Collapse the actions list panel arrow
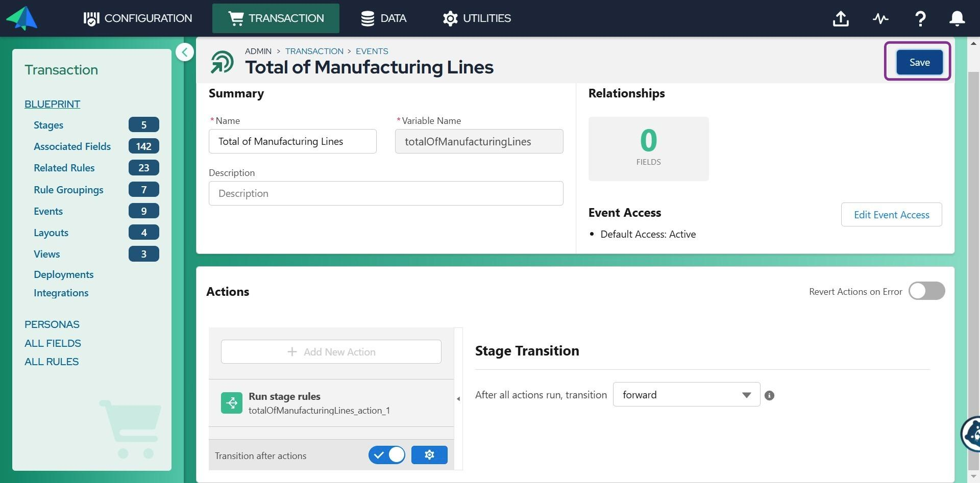The image size is (980, 483). click(x=458, y=399)
